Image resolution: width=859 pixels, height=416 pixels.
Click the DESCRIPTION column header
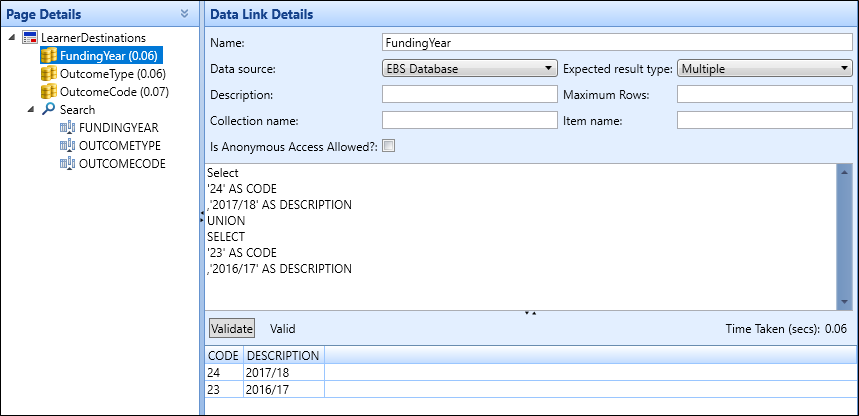tap(283, 355)
